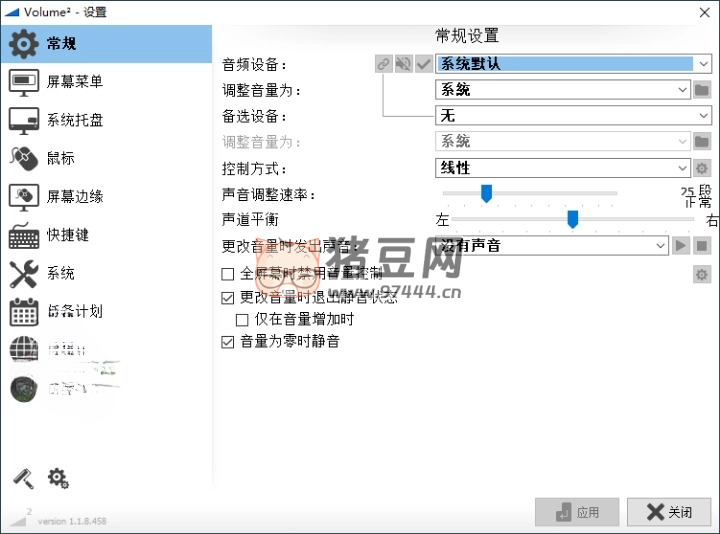Click the muted speaker icon beside audio device
The width and height of the screenshot is (720, 534).
tap(403, 64)
